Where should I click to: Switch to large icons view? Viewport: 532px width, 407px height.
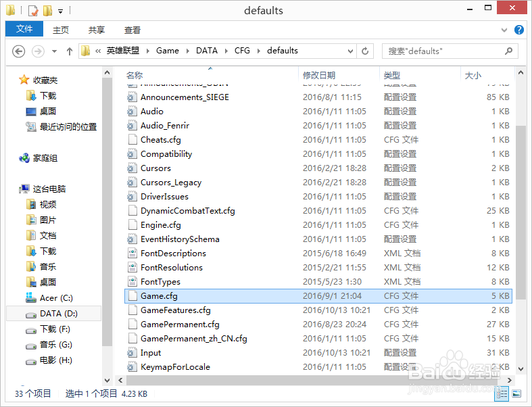[516, 393]
